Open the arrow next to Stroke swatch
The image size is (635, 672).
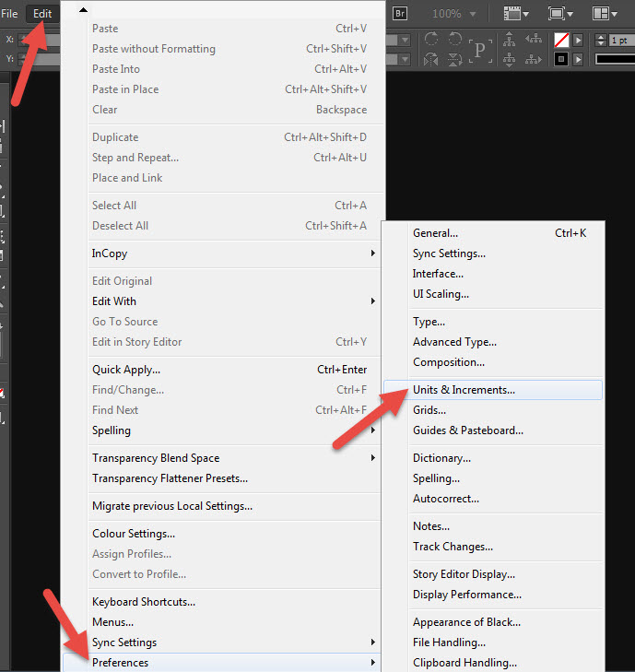578,59
